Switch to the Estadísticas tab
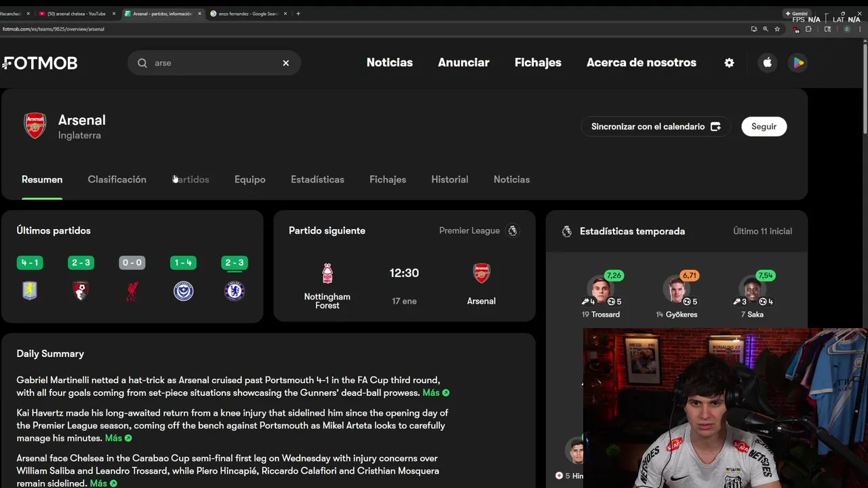The width and height of the screenshot is (868, 488). pos(317,180)
